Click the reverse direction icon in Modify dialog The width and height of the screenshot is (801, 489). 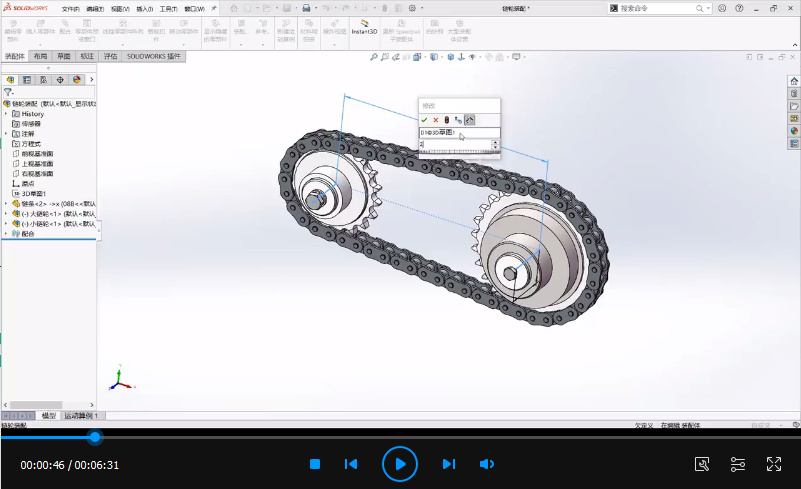[458, 120]
